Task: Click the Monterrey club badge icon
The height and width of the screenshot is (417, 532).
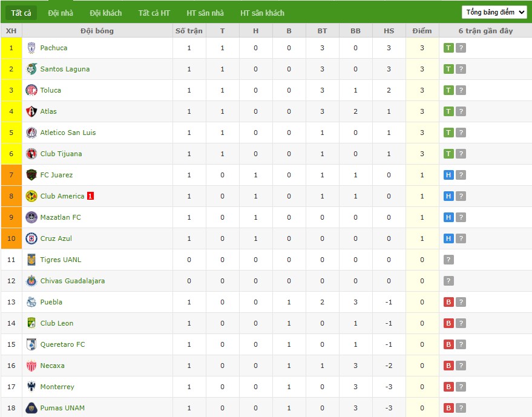Action: pos(31,387)
